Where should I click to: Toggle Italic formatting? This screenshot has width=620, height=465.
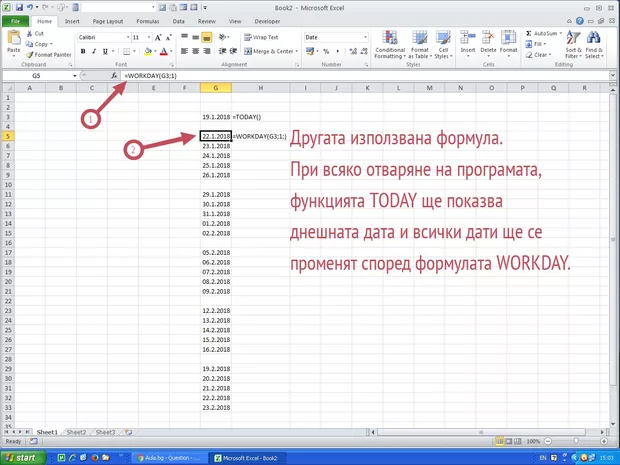point(94,51)
